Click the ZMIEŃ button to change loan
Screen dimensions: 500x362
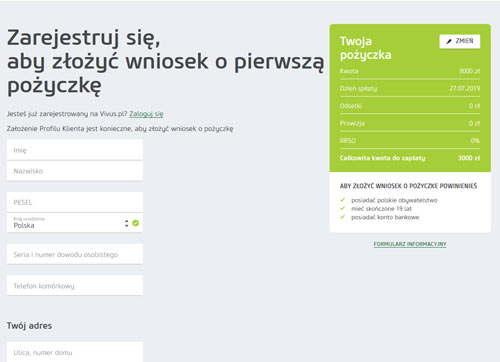pyautogui.click(x=460, y=41)
